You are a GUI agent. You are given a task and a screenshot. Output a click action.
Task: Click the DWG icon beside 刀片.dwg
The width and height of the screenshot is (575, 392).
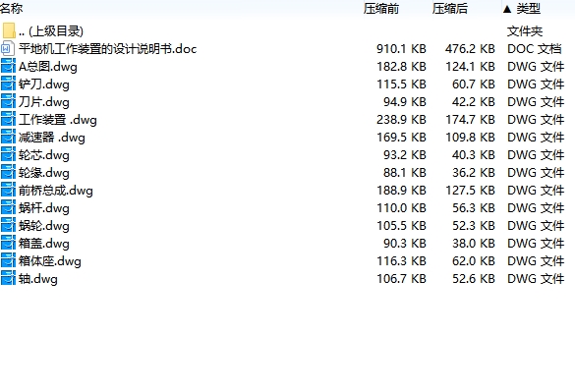(8, 101)
